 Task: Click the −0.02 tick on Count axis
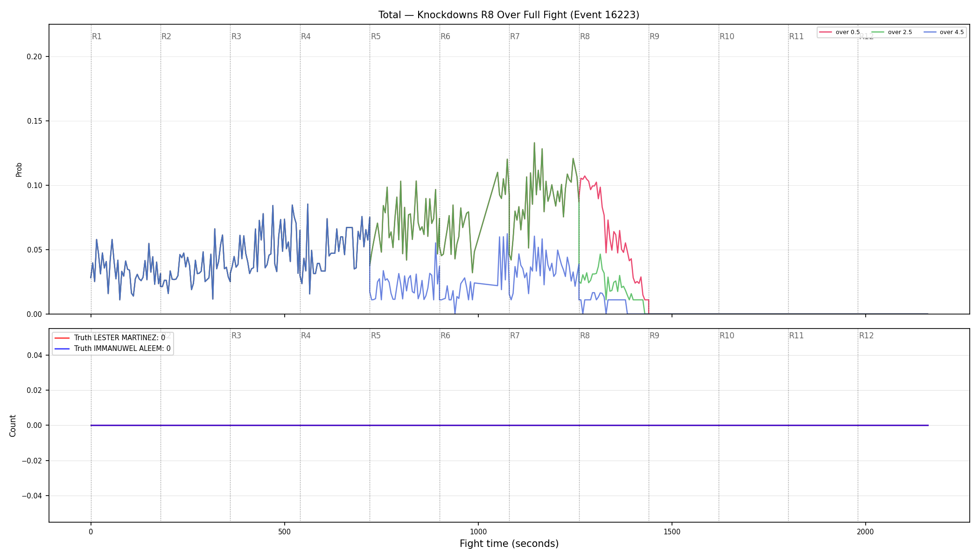click(32, 461)
